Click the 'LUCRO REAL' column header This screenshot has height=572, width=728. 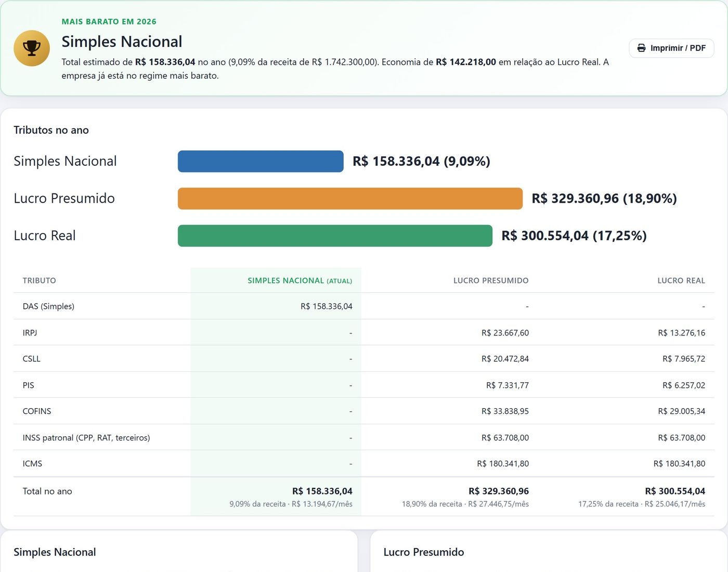click(x=681, y=281)
